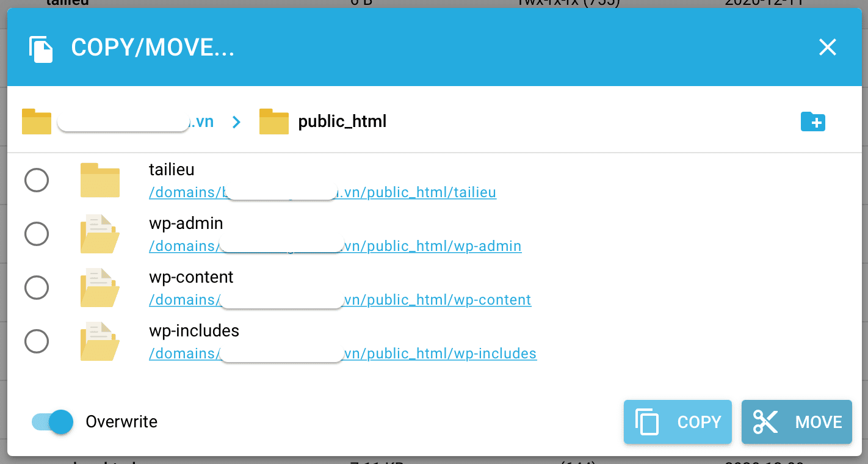Click the root domain folder icon in breadcrumb
The height and width of the screenshot is (464, 868).
point(36,121)
